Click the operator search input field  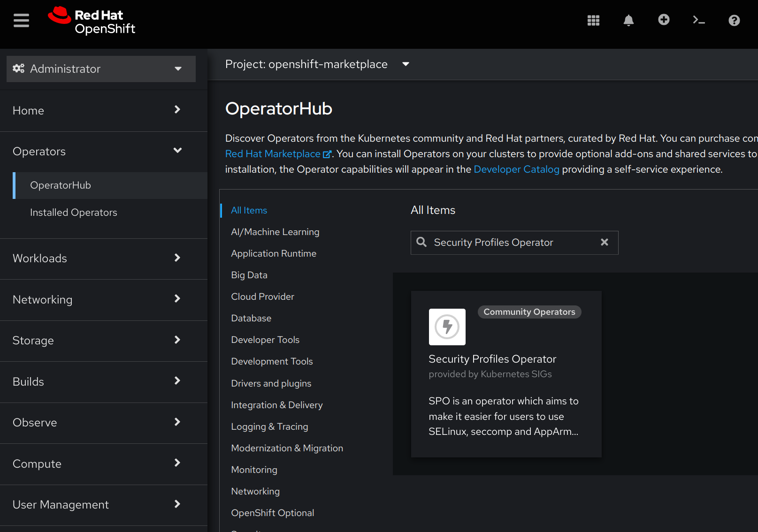point(514,243)
